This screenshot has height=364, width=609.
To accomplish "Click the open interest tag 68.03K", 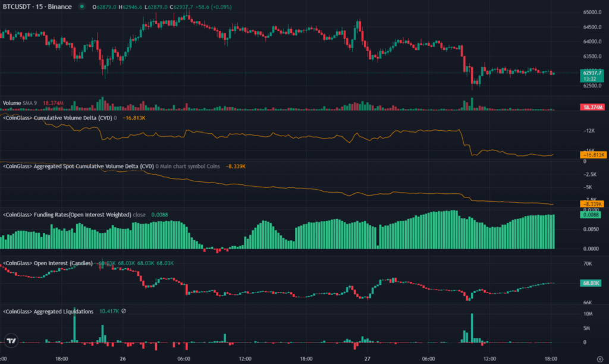I will tap(591, 283).
